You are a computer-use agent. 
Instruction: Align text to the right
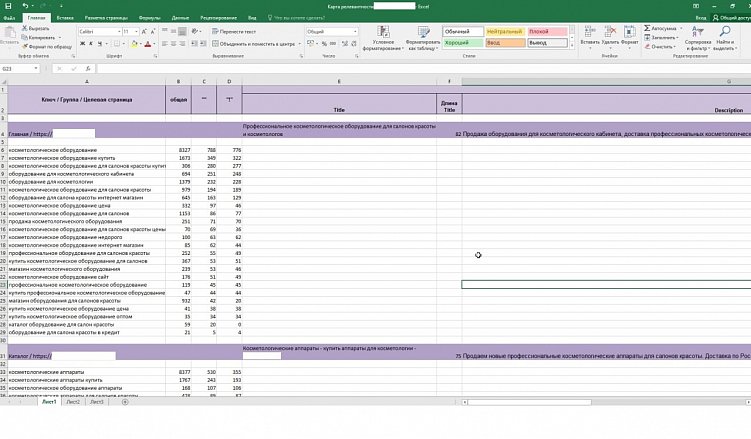click(x=182, y=44)
